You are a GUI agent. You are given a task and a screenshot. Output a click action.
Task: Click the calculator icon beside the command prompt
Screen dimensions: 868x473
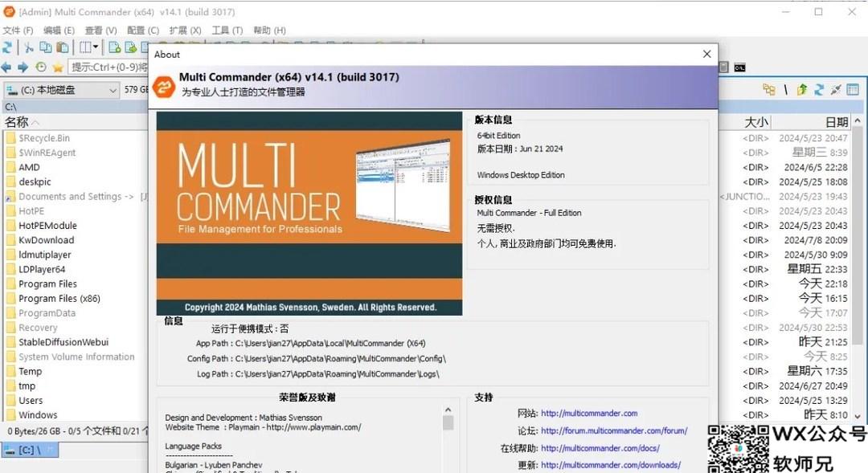click(723, 67)
